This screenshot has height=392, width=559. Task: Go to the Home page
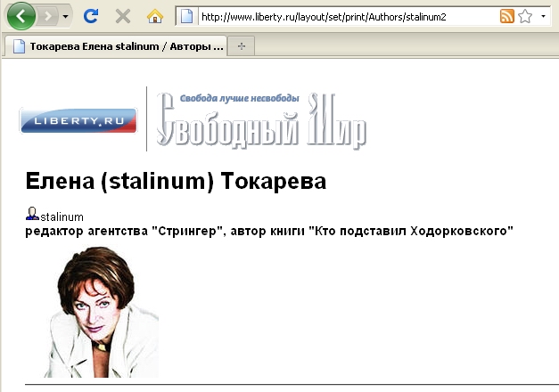coord(155,16)
